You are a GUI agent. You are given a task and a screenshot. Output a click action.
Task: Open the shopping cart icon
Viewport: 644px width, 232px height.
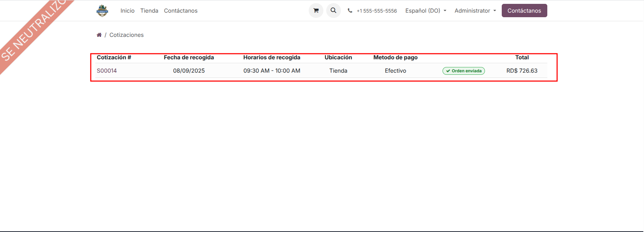click(316, 11)
